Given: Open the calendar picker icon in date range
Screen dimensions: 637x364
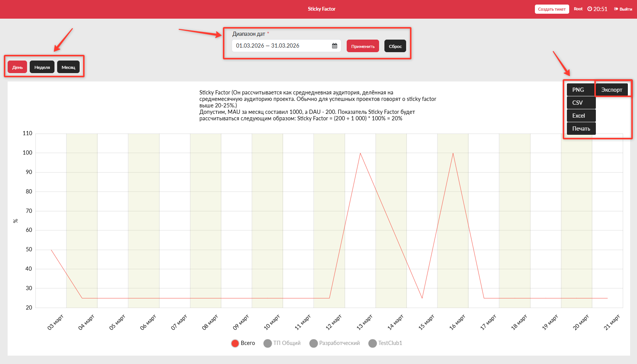Looking at the screenshot, I should pyautogui.click(x=335, y=46).
